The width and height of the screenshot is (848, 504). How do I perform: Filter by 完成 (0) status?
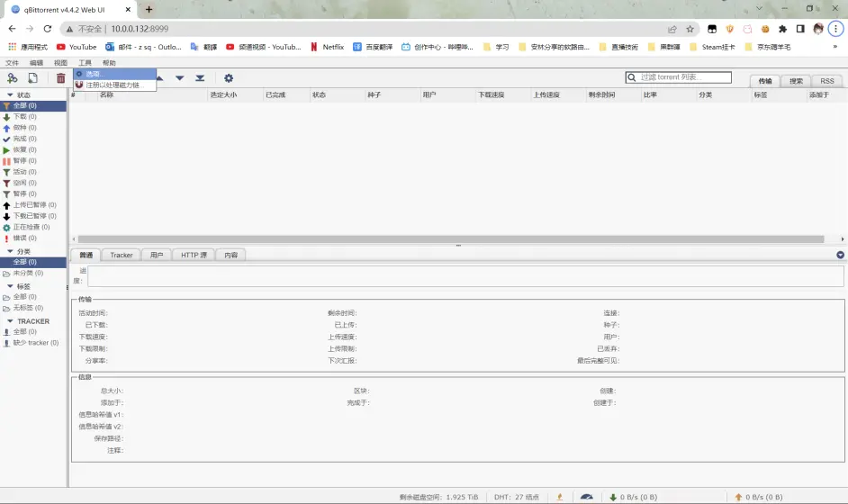(33, 139)
